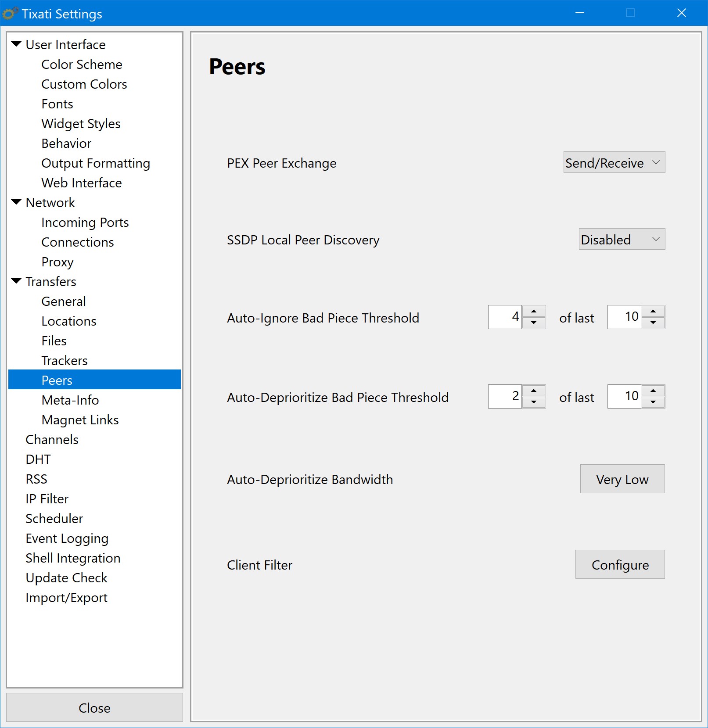The image size is (708, 728).
Task: Select the Network category
Action: pos(50,202)
